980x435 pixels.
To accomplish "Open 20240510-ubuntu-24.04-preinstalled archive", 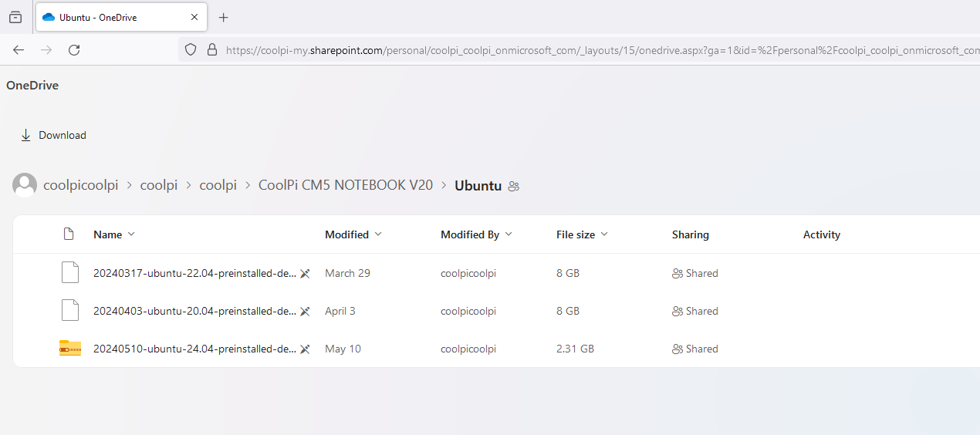I will pos(194,349).
